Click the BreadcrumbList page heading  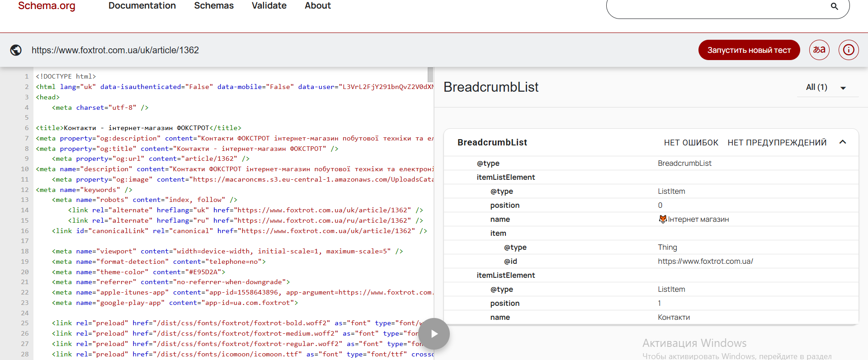[x=491, y=87]
